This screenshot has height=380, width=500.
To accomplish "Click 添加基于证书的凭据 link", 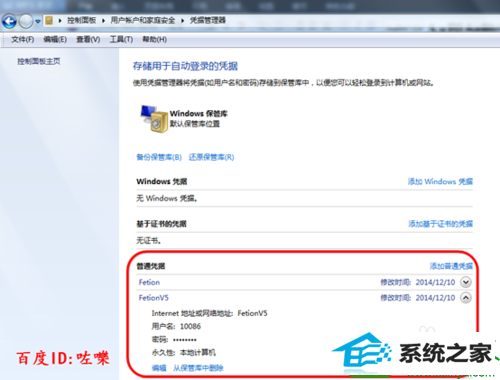I will pyautogui.click(x=441, y=224).
